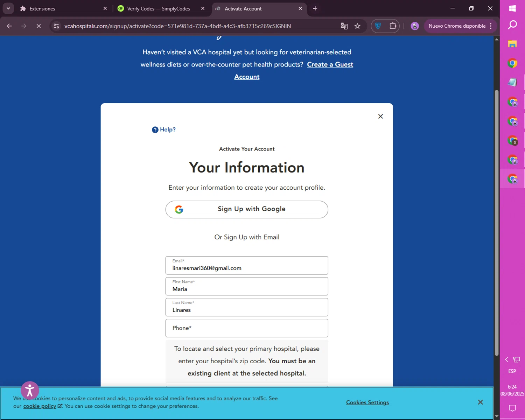Switch to the Extensiones tab
The height and width of the screenshot is (420, 525).
[42, 9]
